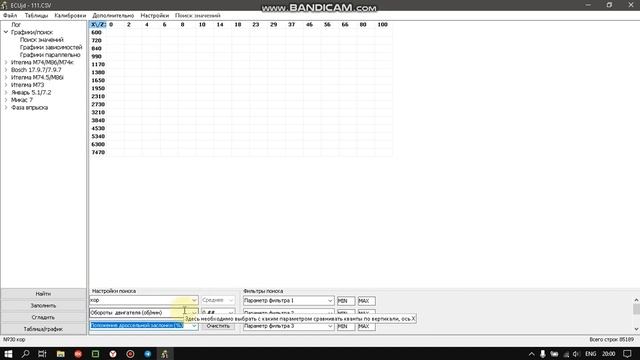Screen dimensions: 640x360
Task: Click the Заполнить button
Action: coord(43,306)
